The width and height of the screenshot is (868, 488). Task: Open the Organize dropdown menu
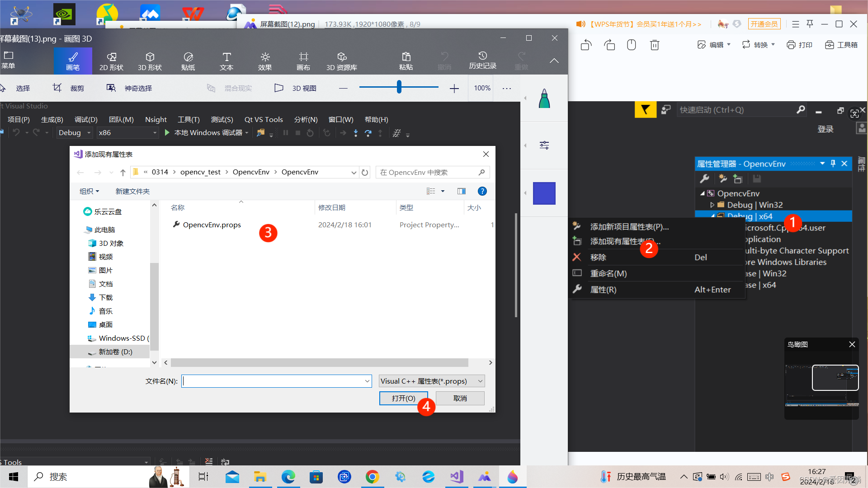click(x=89, y=191)
